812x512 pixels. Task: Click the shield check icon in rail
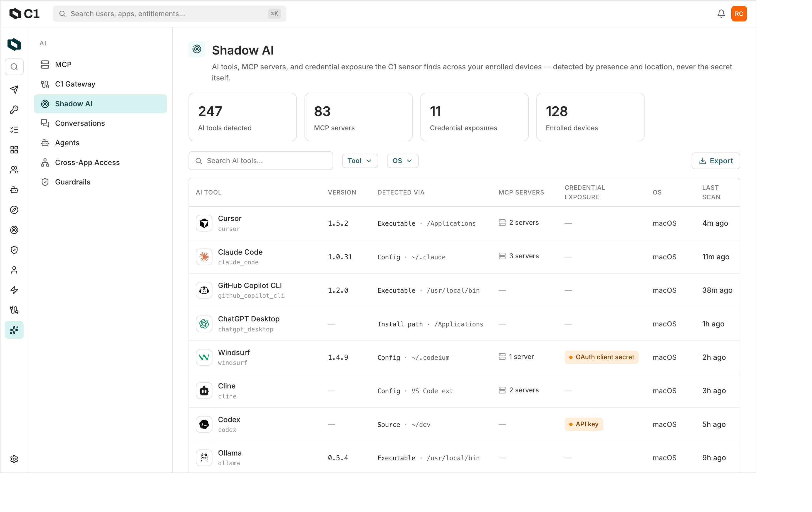coord(14,250)
